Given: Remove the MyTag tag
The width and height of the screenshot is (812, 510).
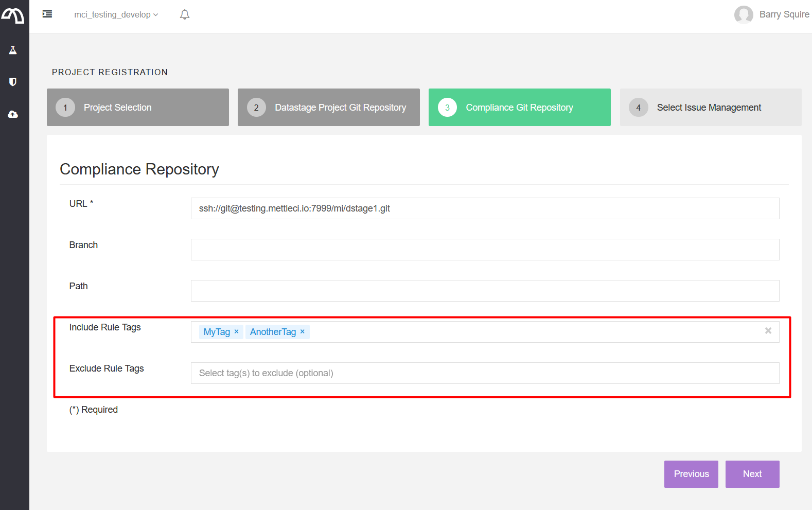Looking at the screenshot, I should click(237, 331).
